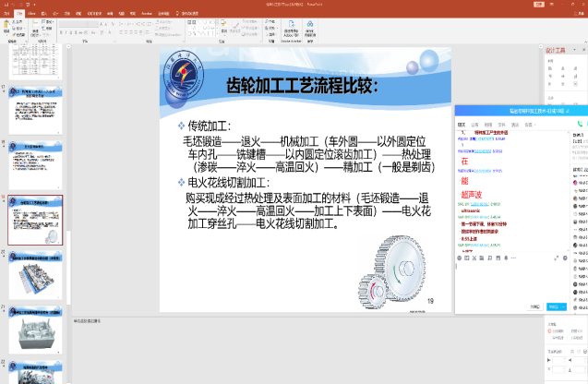Click the gear picture on the slide
This screenshot has width=588, height=384.
(391, 268)
